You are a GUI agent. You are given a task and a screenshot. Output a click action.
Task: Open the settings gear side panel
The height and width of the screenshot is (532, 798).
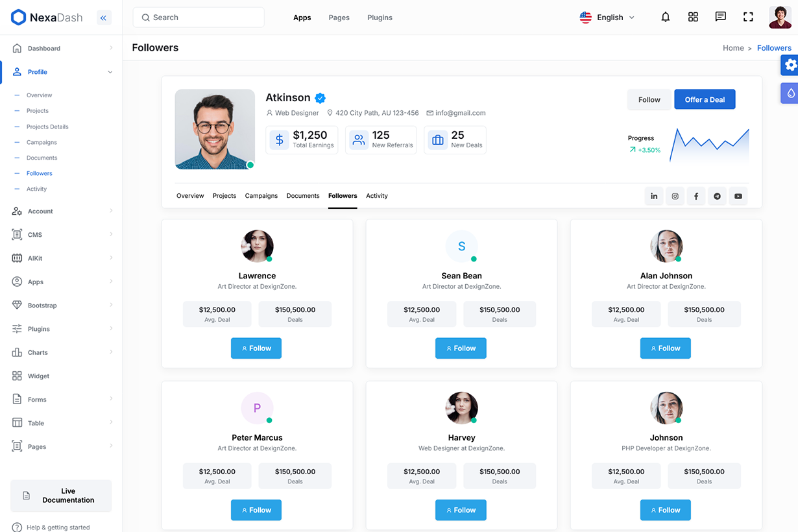click(790, 65)
